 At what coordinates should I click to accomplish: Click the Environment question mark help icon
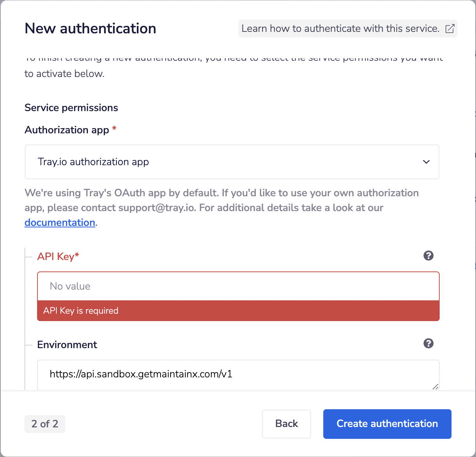429,344
